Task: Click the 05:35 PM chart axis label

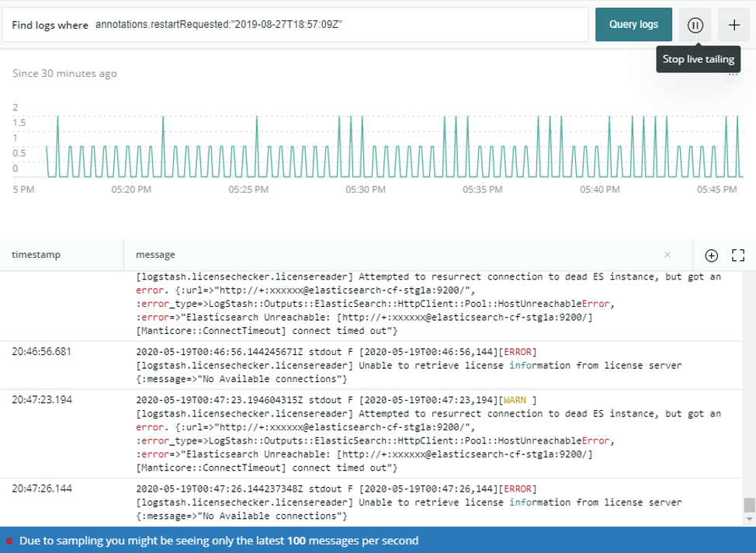Action: point(483,190)
